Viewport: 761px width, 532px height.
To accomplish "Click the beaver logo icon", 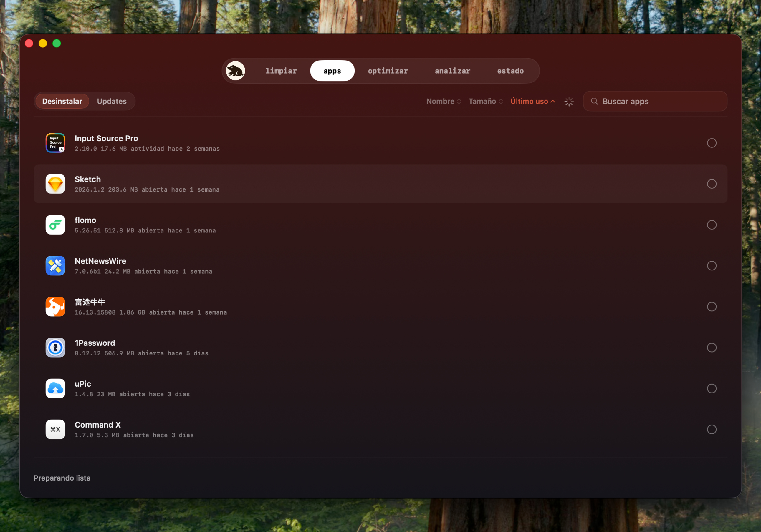I will 235,71.
